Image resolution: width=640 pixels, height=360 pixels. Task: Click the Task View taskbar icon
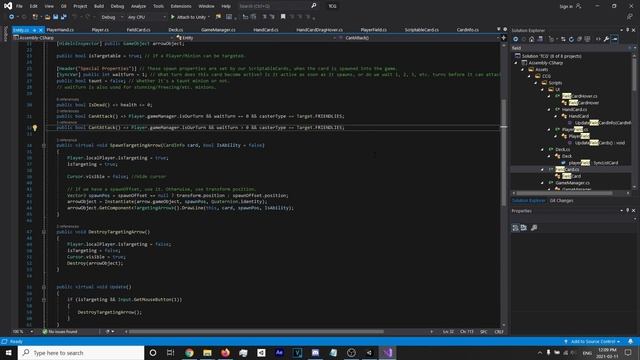[171, 353]
